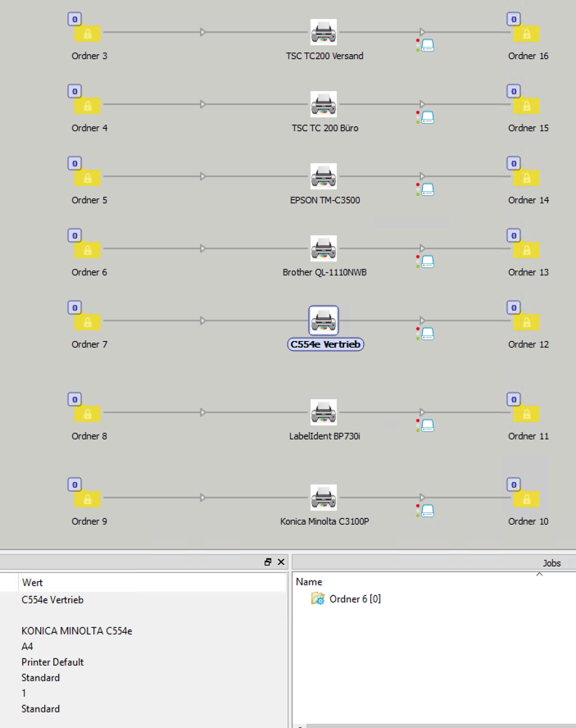
Task: Click the Wert column header
Action: tap(33, 582)
